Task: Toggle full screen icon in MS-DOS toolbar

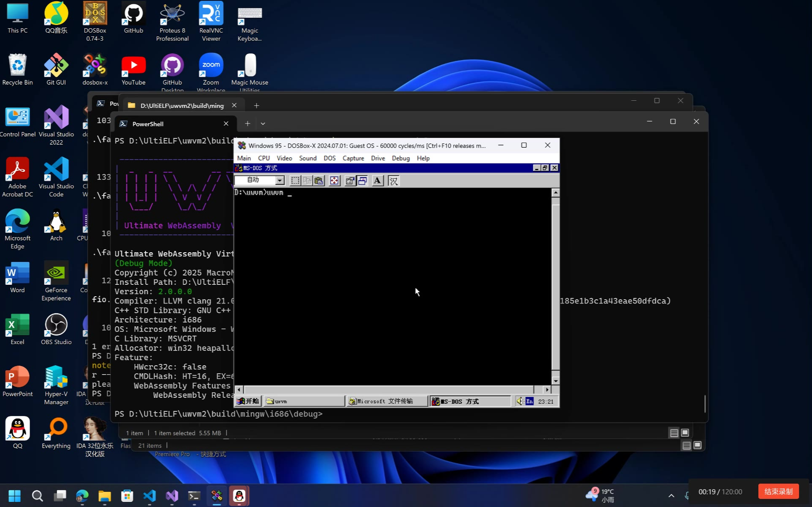Action: [x=334, y=181]
